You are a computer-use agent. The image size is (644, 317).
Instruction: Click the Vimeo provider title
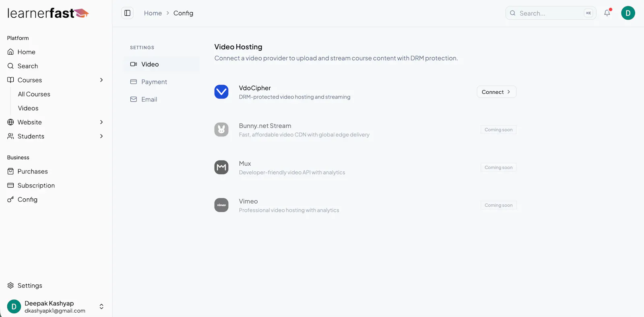248,202
